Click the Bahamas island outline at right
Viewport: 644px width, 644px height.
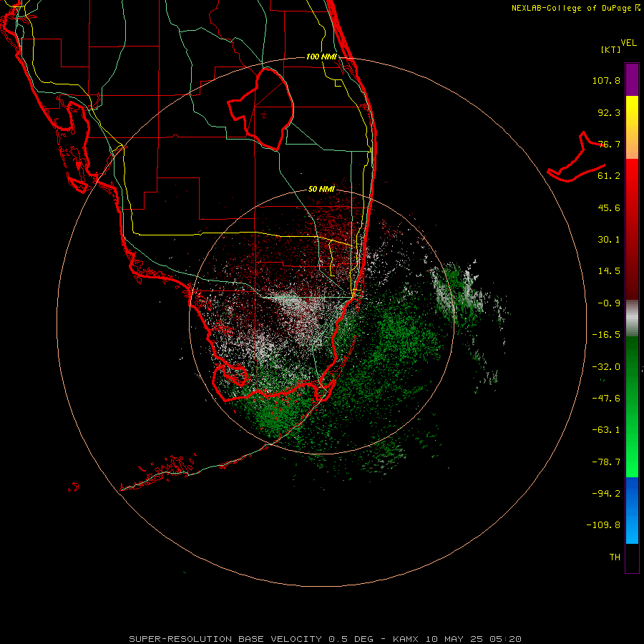(x=577, y=157)
